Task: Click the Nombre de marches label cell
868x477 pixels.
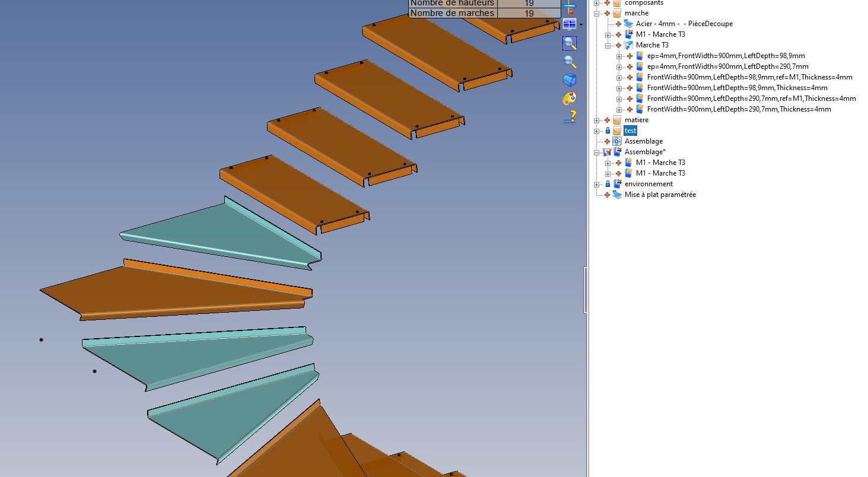Action: point(453,13)
